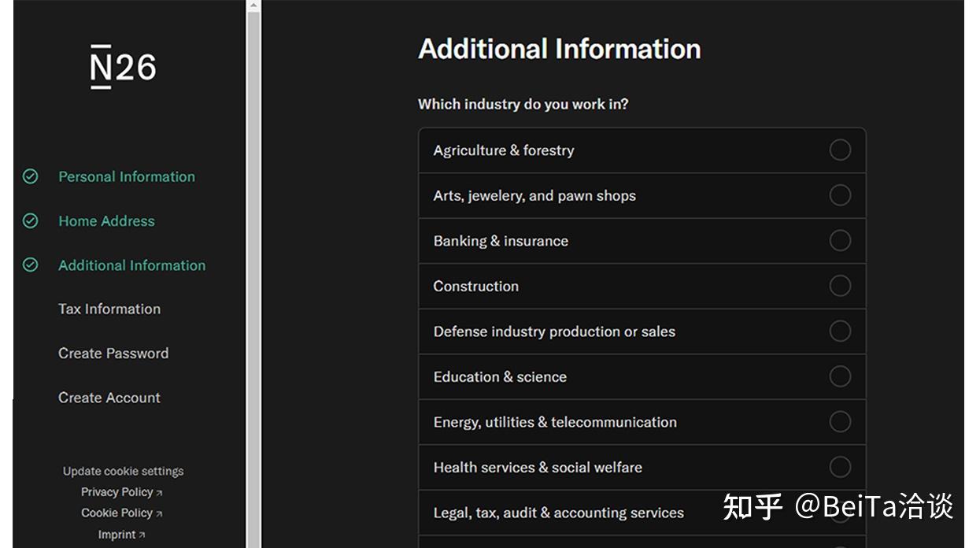Image resolution: width=980 pixels, height=548 pixels.
Task: Open the Create Account step
Action: [x=109, y=398]
